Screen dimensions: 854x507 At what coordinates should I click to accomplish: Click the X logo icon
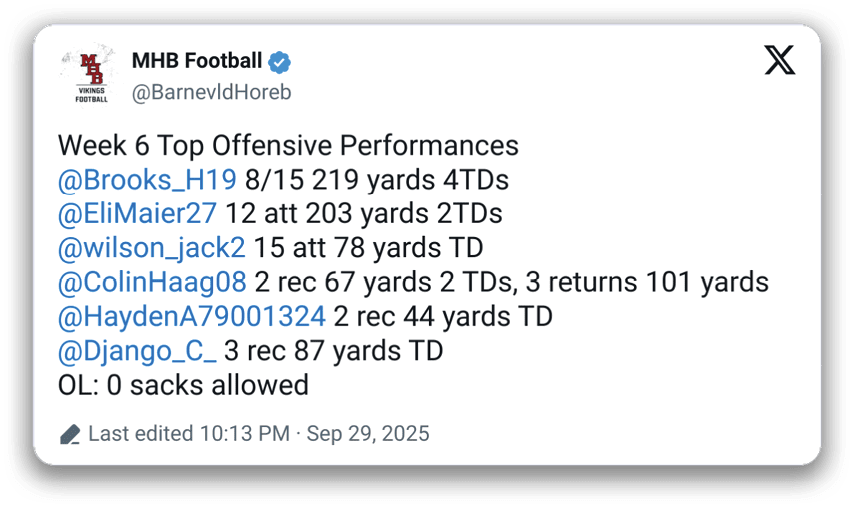[780, 61]
